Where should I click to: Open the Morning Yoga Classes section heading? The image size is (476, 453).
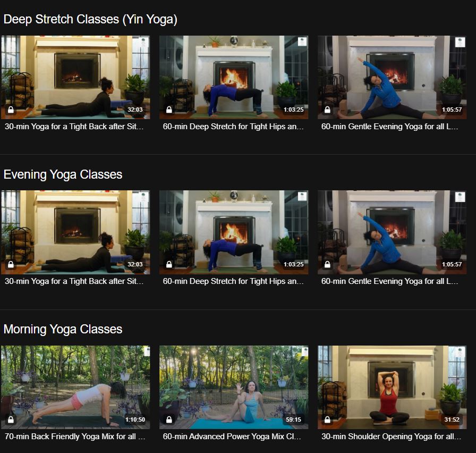point(63,329)
